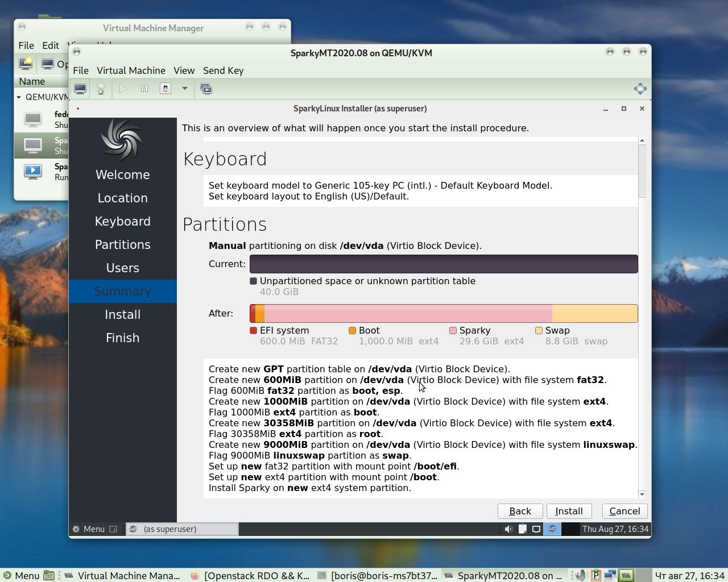728x582 pixels.
Task: Click host network tray icon
Action: (610, 576)
